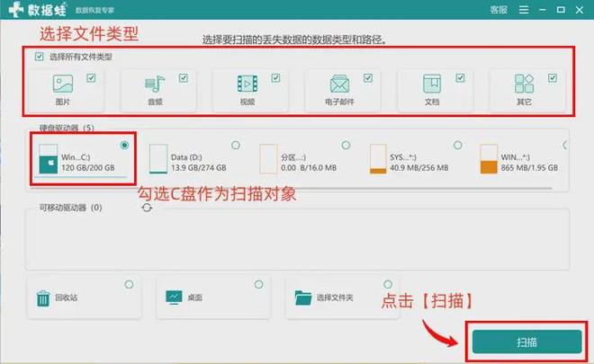Click the 音频 (Audio) music note icon

tap(154, 85)
